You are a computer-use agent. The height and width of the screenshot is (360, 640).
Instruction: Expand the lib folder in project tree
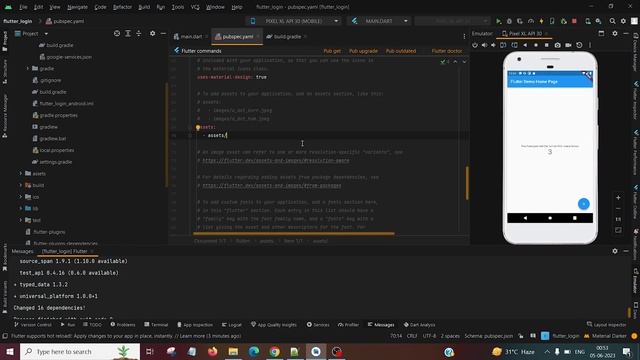coord(21,209)
